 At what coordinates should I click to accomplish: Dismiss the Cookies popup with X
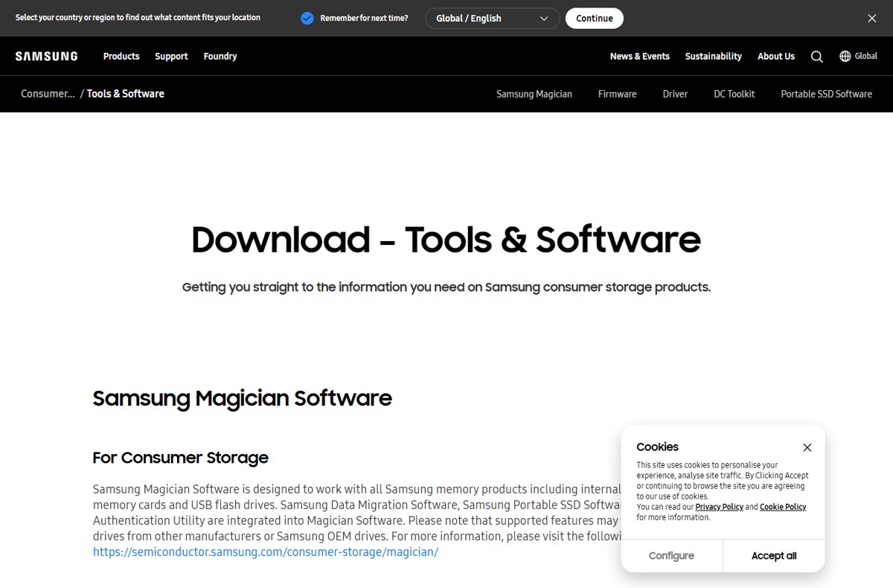tap(807, 447)
